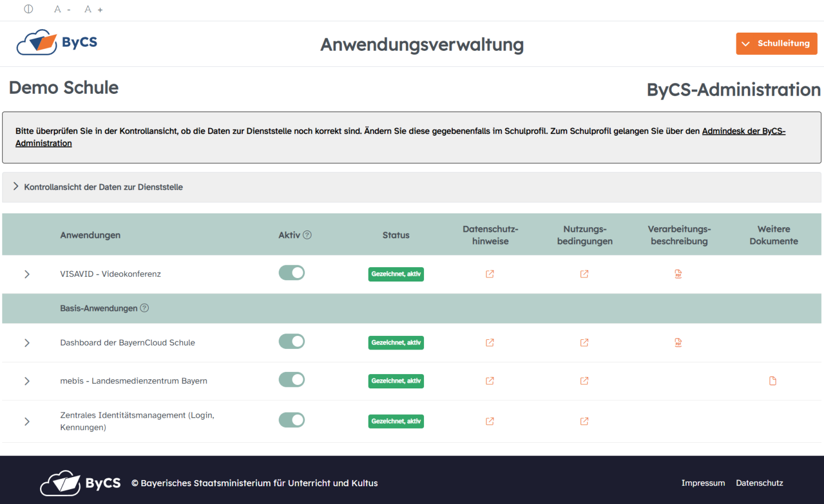This screenshot has height=504, width=824.
Task: Click the Anwendungsverwaltung page title
Action: pos(422,45)
